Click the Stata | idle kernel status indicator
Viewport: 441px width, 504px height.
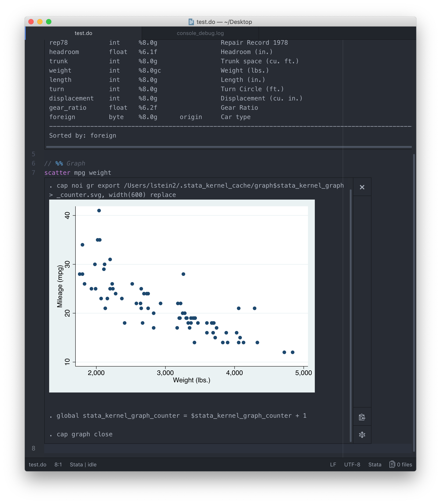click(83, 464)
